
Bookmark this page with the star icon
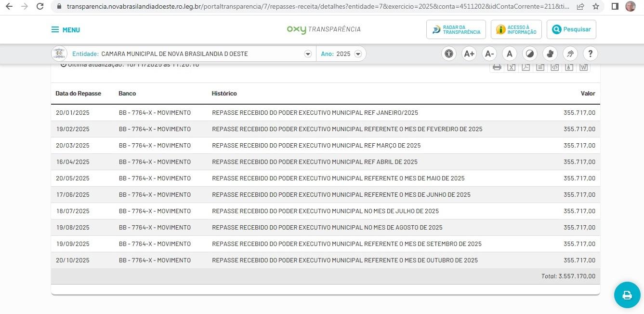click(x=596, y=7)
